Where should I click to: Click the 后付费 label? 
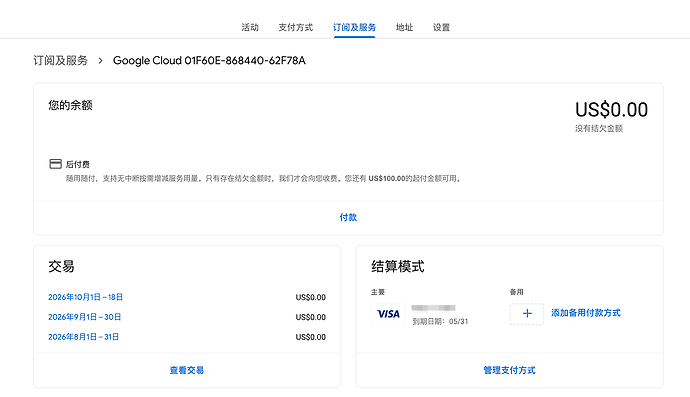[77, 165]
